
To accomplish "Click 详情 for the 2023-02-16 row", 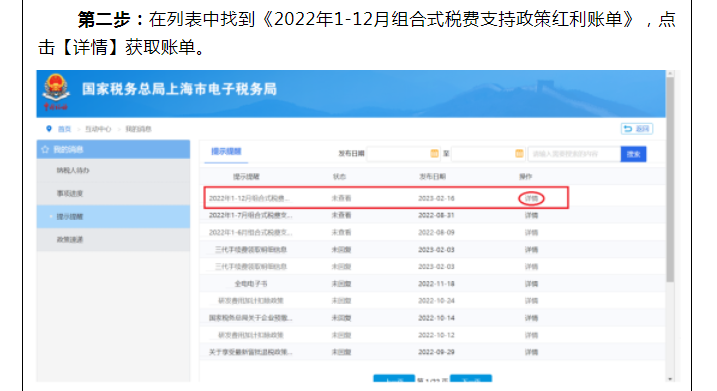I will [x=531, y=198].
